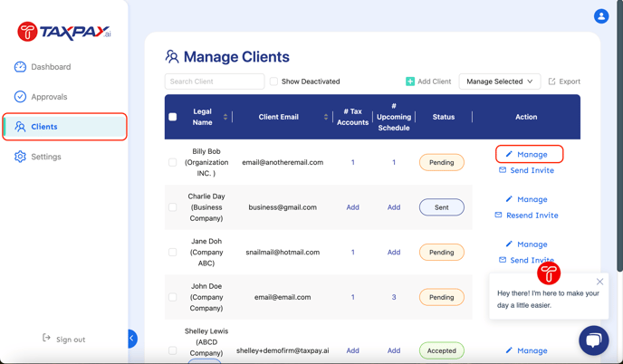This screenshot has width=623, height=364.
Task: Click envelope icon next to Billy Bob's Send Invite
Action: [503, 170]
